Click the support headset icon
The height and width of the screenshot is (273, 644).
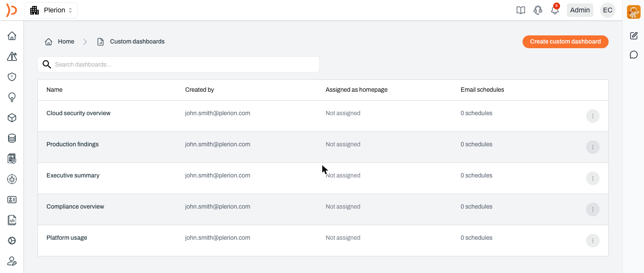click(x=538, y=10)
